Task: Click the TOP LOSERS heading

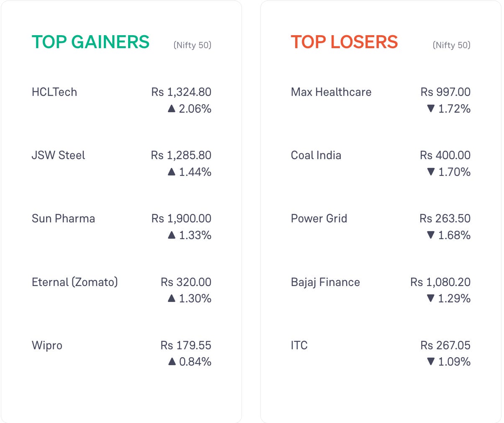Action: point(345,42)
